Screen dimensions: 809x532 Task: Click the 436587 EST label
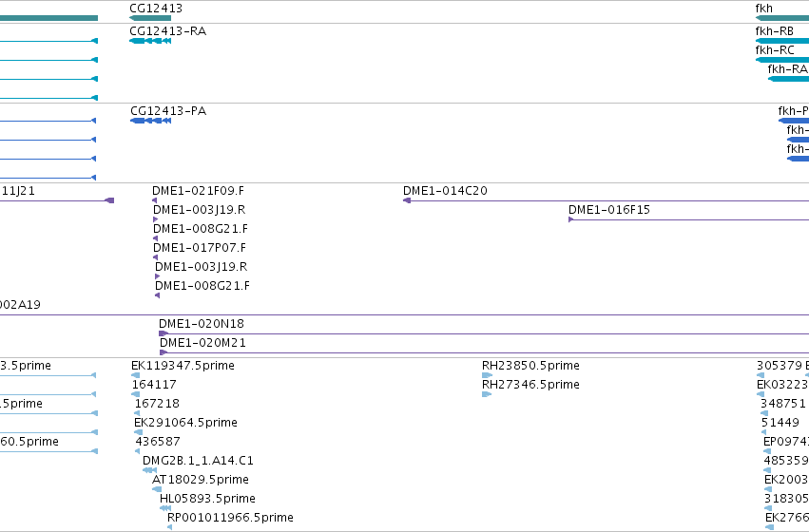point(158,442)
